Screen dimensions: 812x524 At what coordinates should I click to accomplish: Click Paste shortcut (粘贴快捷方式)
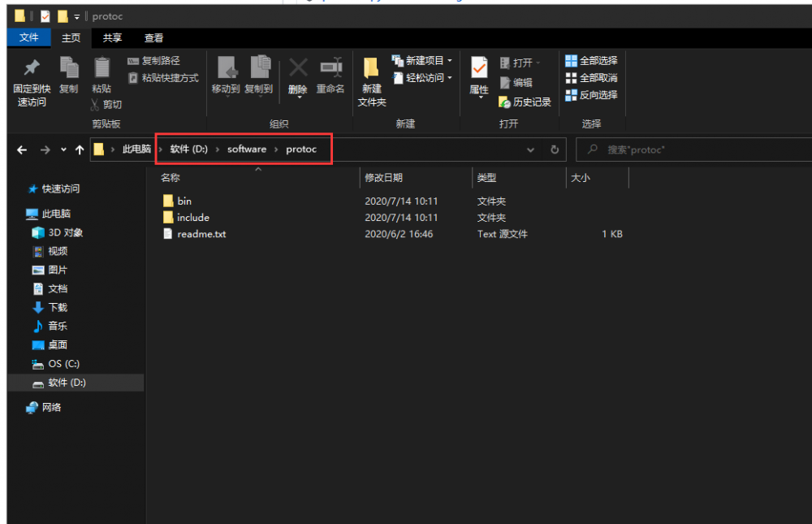click(163, 78)
